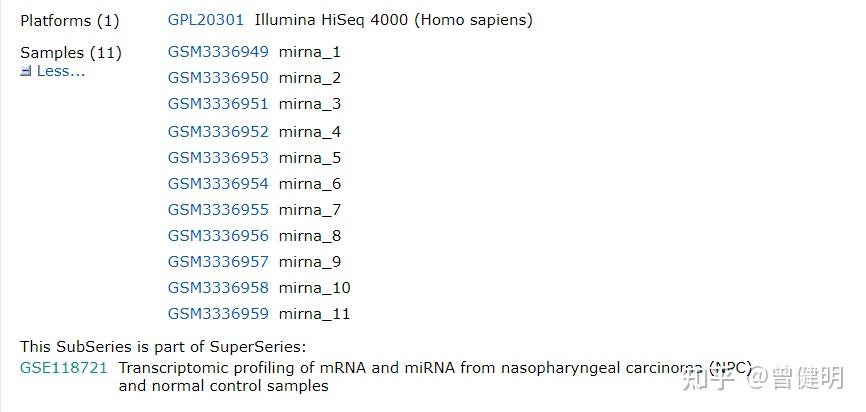The height and width of the screenshot is (412, 866).
Task: Open sample GSM3336953 link
Action: coord(218,157)
